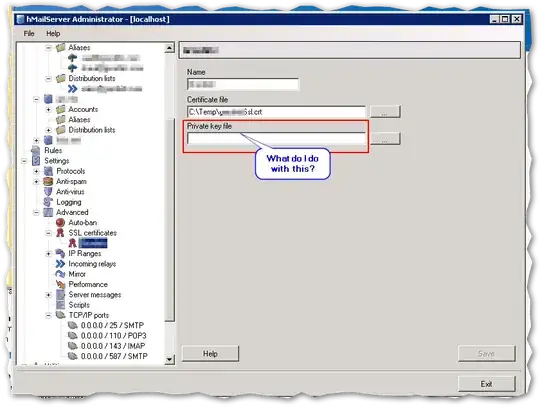Collapse the Advanced node
This screenshot has width=540, height=406.
click(x=37, y=212)
